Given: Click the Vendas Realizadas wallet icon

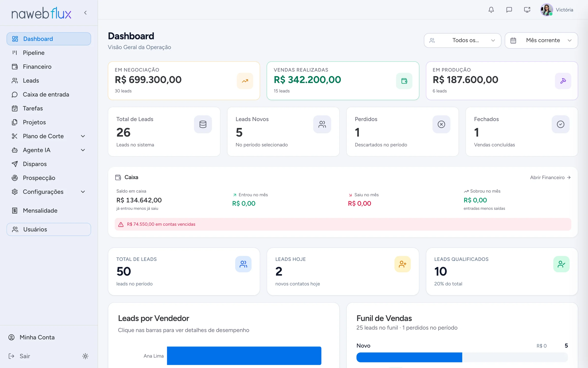Looking at the screenshot, I should coord(404,81).
